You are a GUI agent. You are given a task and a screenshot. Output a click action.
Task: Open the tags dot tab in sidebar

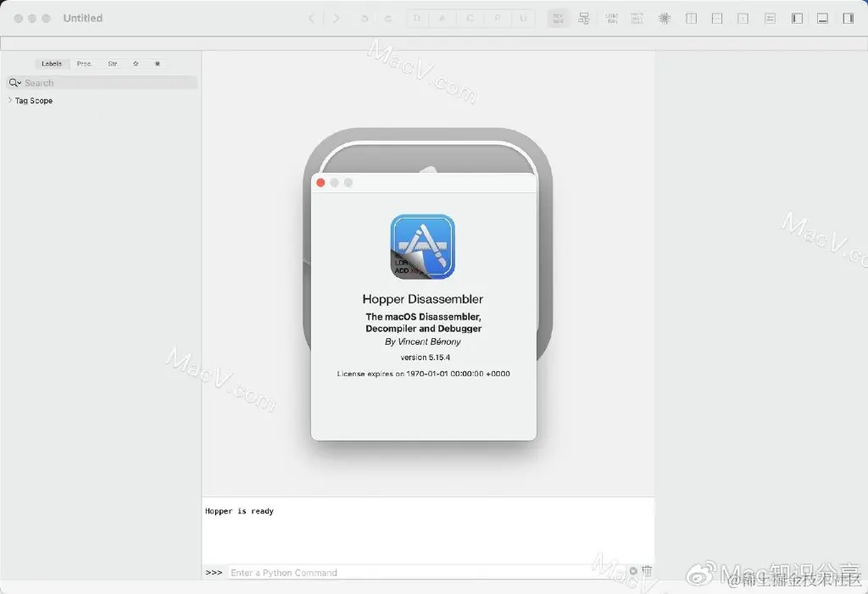(x=158, y=64)
